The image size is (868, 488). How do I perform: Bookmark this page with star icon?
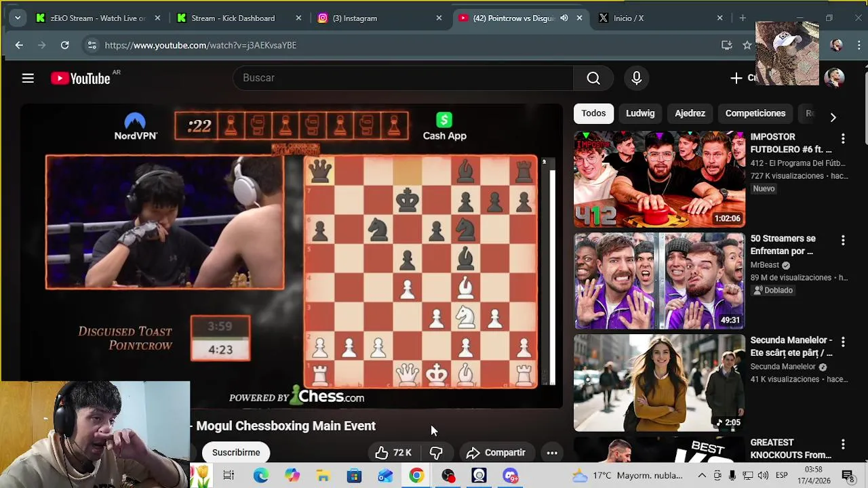click(x=747, y=45)
